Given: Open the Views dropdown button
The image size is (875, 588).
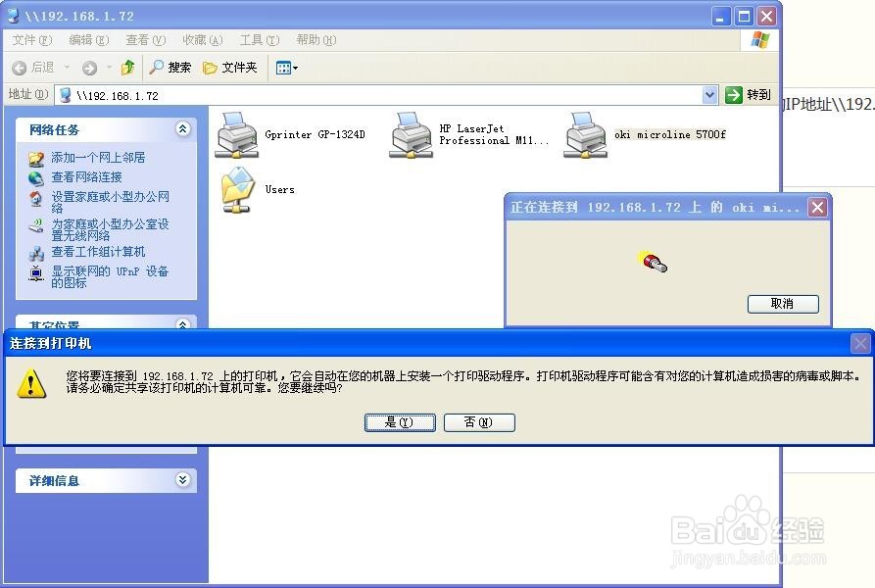Looking at the screenshot, I should 287,68.
